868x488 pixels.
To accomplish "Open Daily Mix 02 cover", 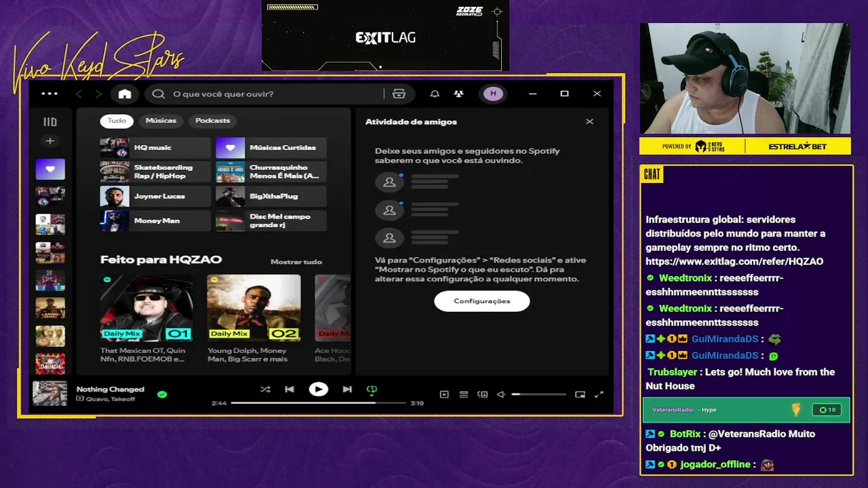I will 254,308.
